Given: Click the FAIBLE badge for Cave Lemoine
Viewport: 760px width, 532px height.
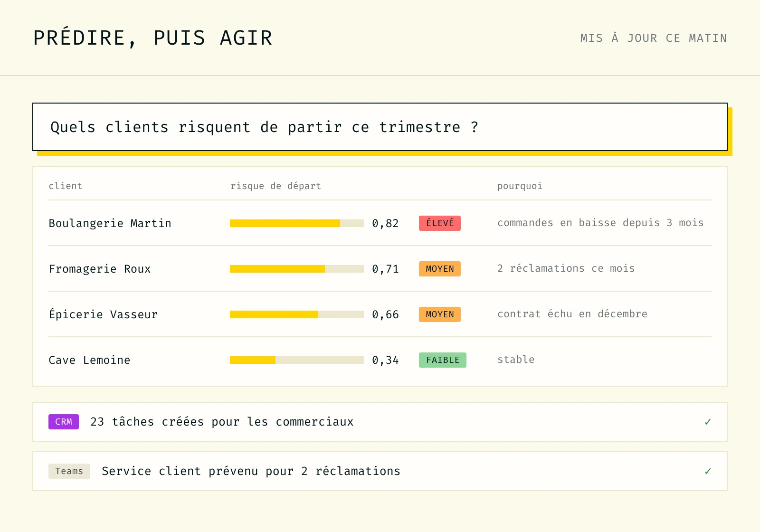Looking at the screenshot, I should (x=443, y=360).
